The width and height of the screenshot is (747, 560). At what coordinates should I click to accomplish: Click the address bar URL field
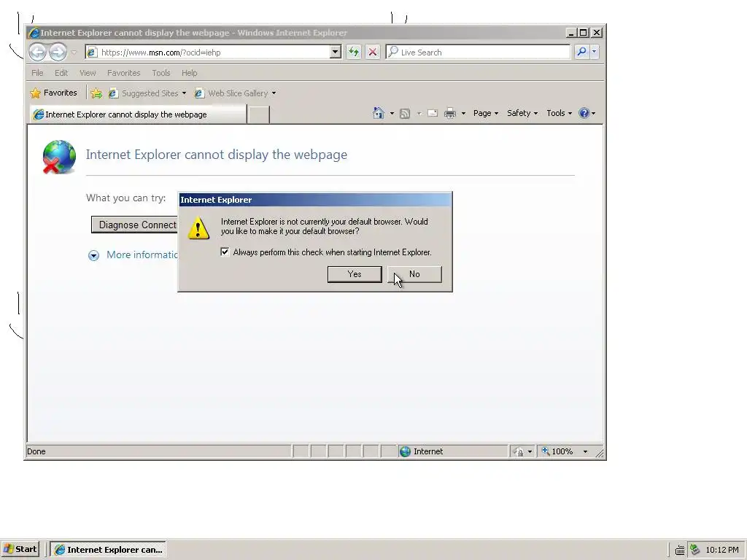click(208, 52)
